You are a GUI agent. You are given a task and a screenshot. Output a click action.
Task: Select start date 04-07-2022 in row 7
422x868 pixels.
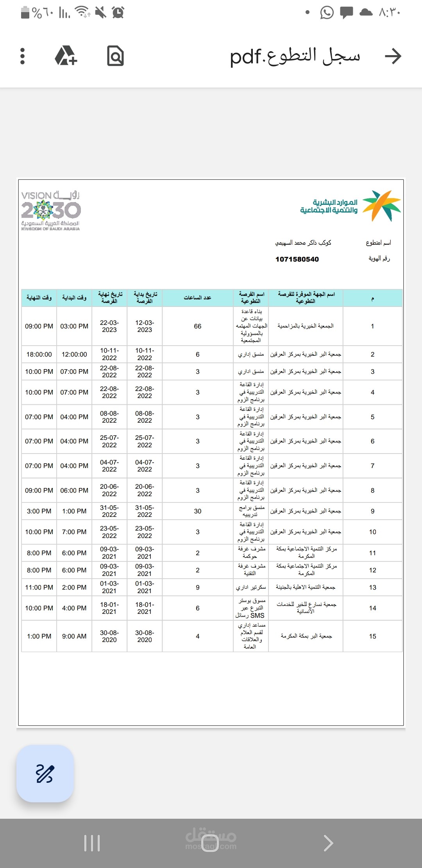tap(145, 466)
